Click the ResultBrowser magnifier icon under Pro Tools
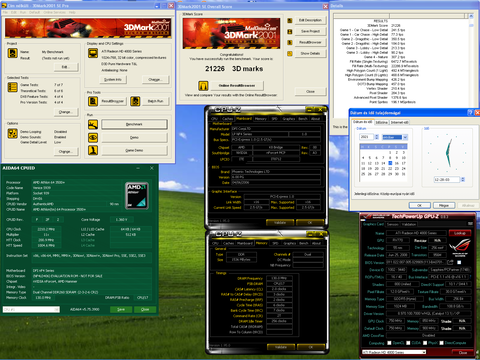480x360 pixels. [x=93, y=101]
